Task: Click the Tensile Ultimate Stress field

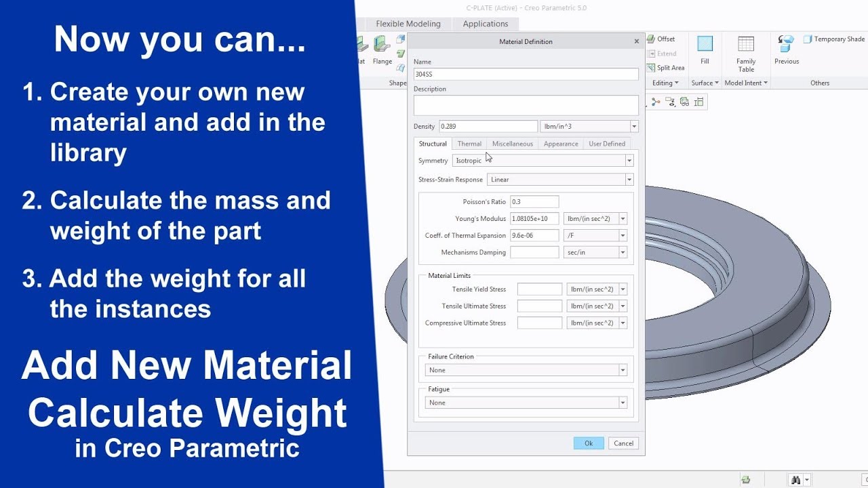Action: [x=540, y=306]
